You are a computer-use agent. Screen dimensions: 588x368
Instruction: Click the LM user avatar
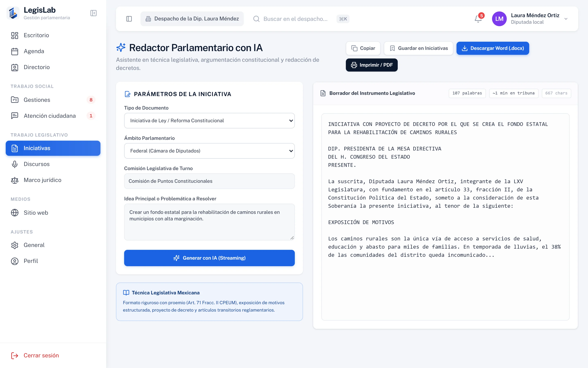[499, 19]
